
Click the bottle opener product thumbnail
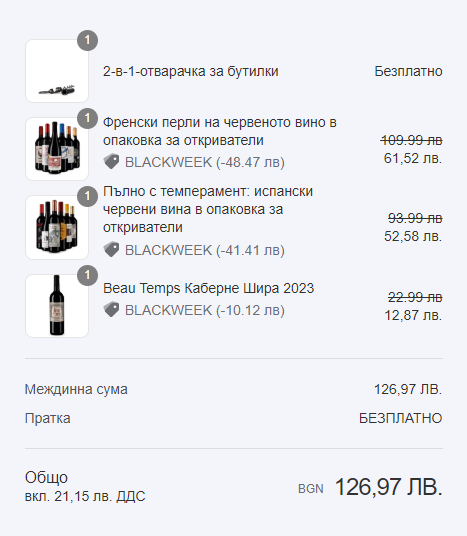click(x=57, y=71)
